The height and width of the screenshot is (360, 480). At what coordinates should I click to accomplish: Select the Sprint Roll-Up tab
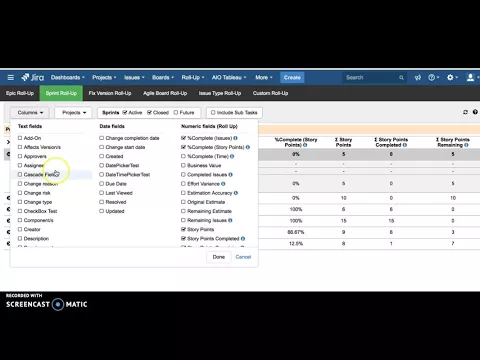61,93
